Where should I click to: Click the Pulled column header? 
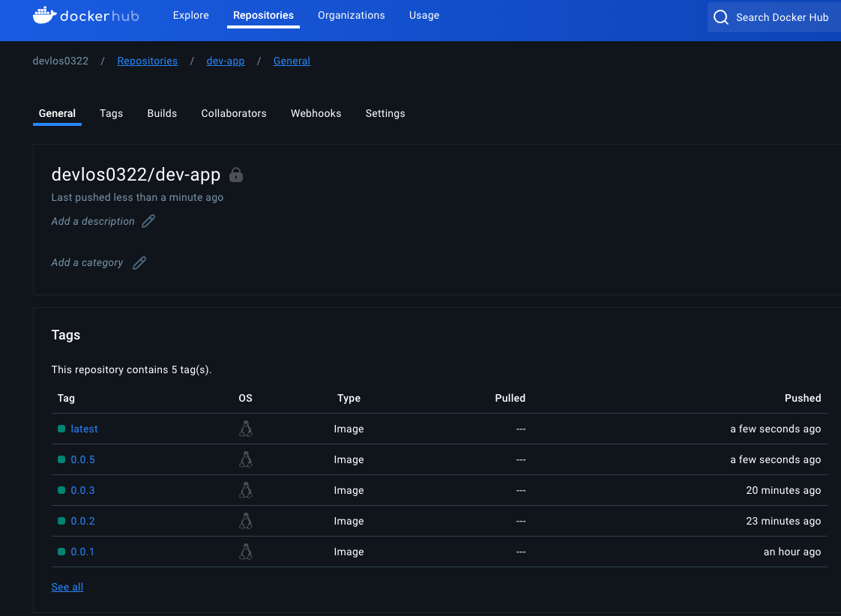(510, 399)
